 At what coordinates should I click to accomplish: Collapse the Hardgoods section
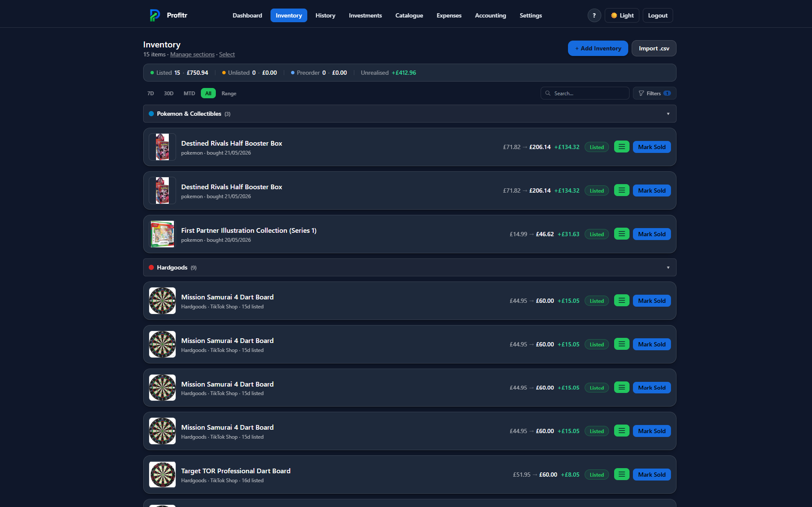pos(668,267)
